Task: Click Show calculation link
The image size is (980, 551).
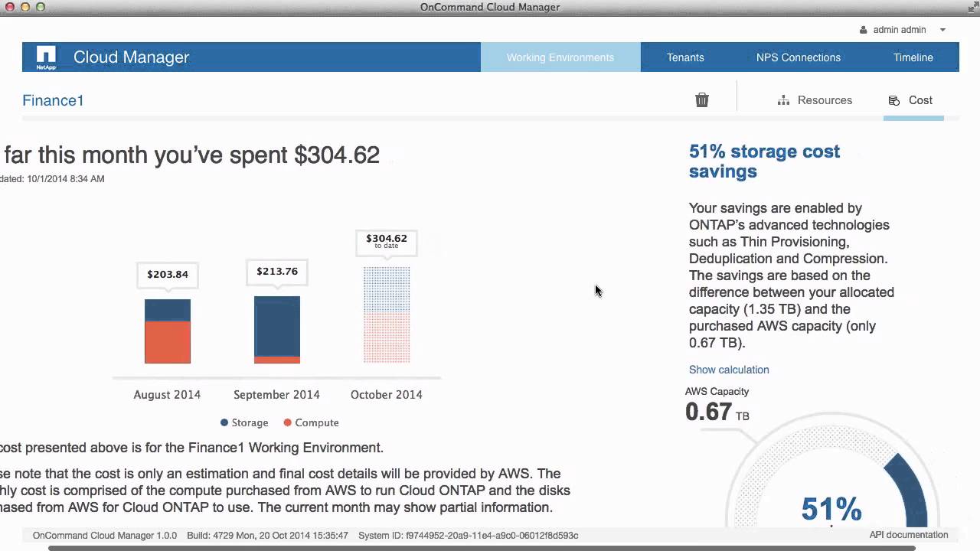Action: [x=729, y=370]
